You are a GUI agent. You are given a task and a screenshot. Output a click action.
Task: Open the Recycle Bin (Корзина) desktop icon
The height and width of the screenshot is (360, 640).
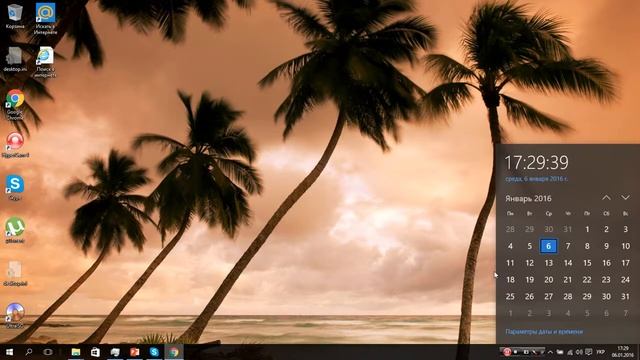tap(15, 16)
